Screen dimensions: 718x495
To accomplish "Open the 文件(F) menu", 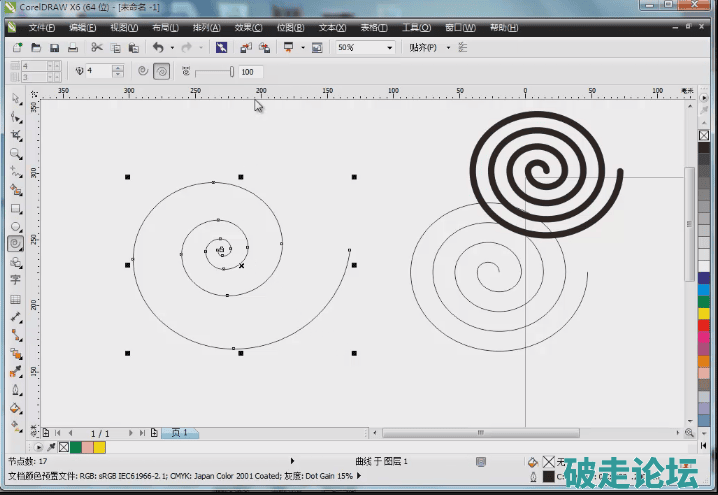I will (x=42, y=28).
